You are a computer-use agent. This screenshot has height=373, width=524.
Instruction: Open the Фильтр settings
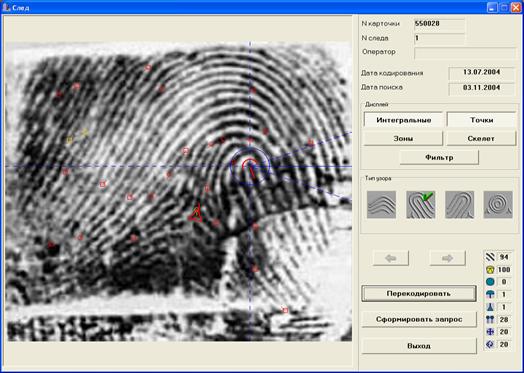tap(439, 157)
